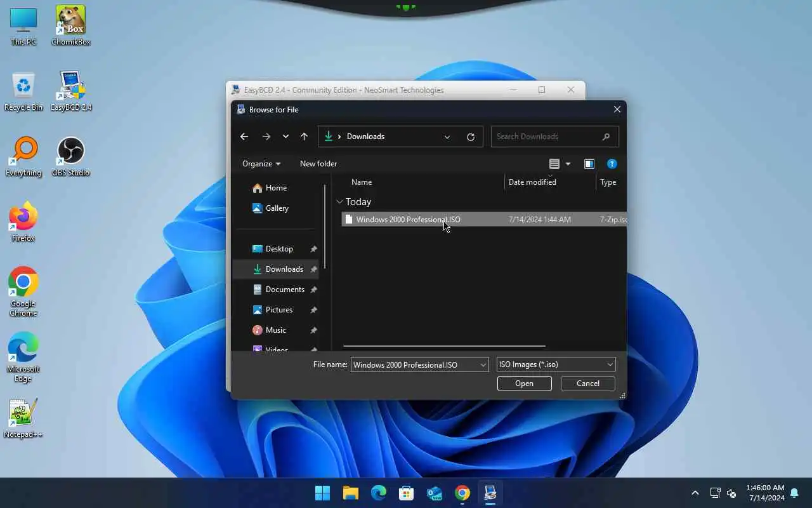Open Gallery in navigation pane

277,208
